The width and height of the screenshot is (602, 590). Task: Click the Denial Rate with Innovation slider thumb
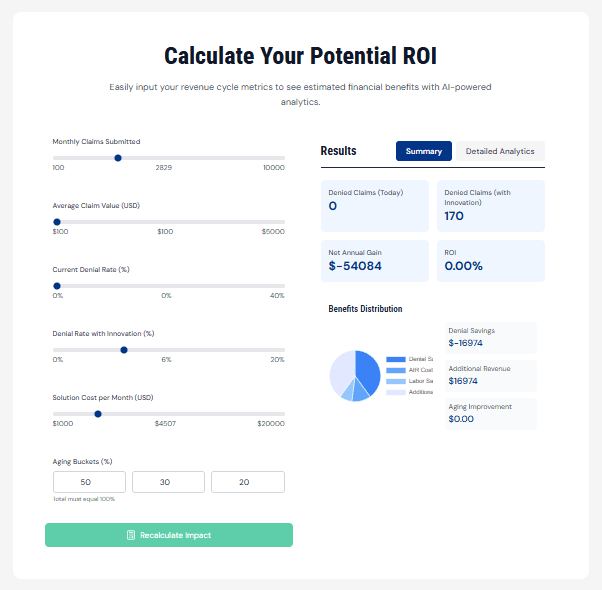click(124, 350)
